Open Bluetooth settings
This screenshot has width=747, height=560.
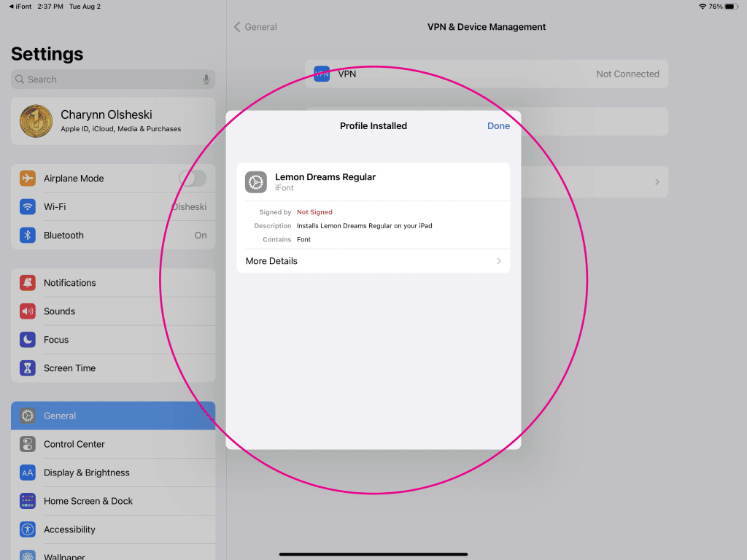pyautogui.click(x=113, y=236)
